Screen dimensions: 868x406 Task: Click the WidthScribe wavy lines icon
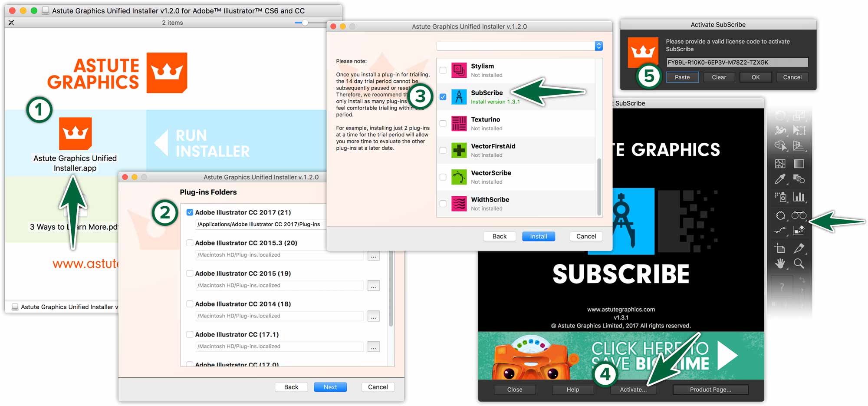point(459,204)
